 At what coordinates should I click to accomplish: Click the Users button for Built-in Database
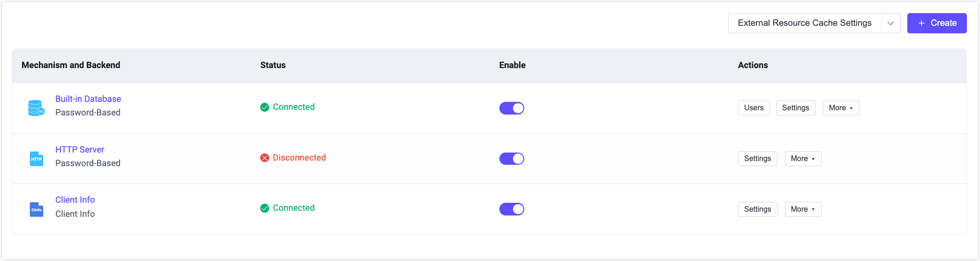754,108
